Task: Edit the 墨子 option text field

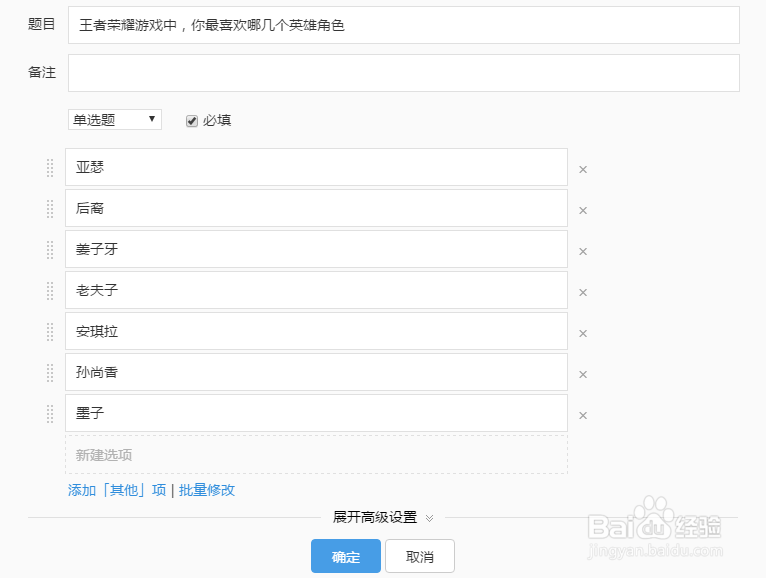Action: click(316, 413)
